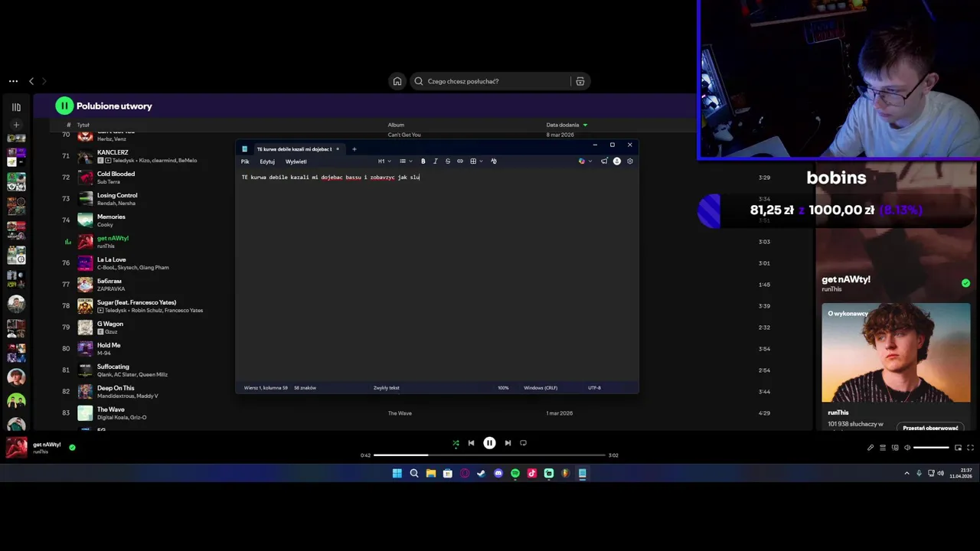Image resolution: width=980 pixels, height=551 pixels.
Task: Open the runThis artist photo card
Action: [x=896, y=353]
